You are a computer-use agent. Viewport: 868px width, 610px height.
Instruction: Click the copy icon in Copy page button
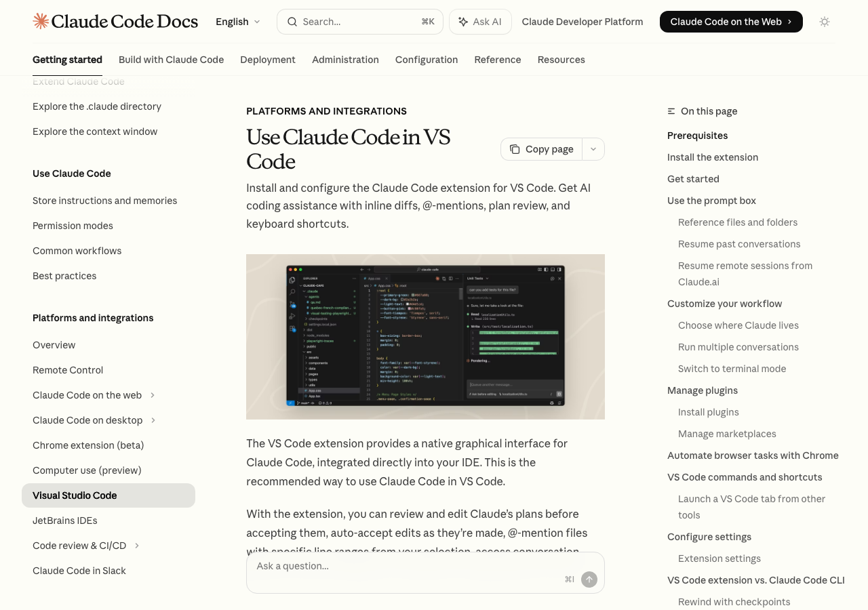515,149
